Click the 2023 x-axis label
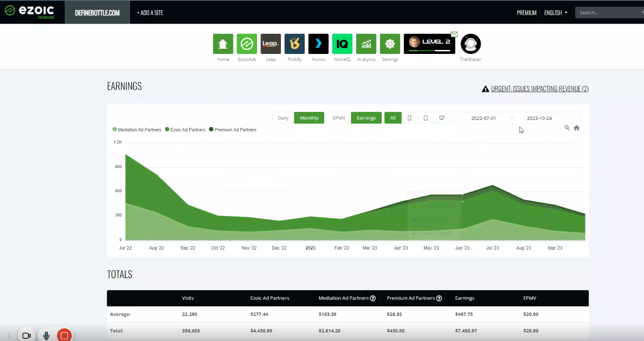This screenshot has height=341, width=644. tap(310, 248)
